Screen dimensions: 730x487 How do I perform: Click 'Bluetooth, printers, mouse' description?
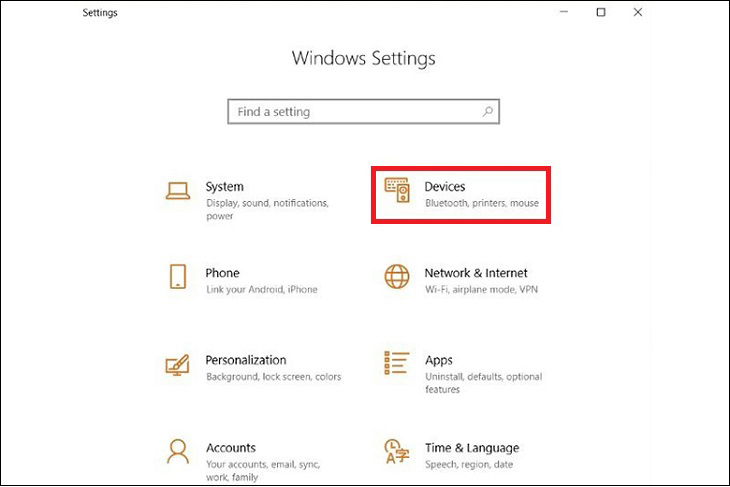(482, 203)
